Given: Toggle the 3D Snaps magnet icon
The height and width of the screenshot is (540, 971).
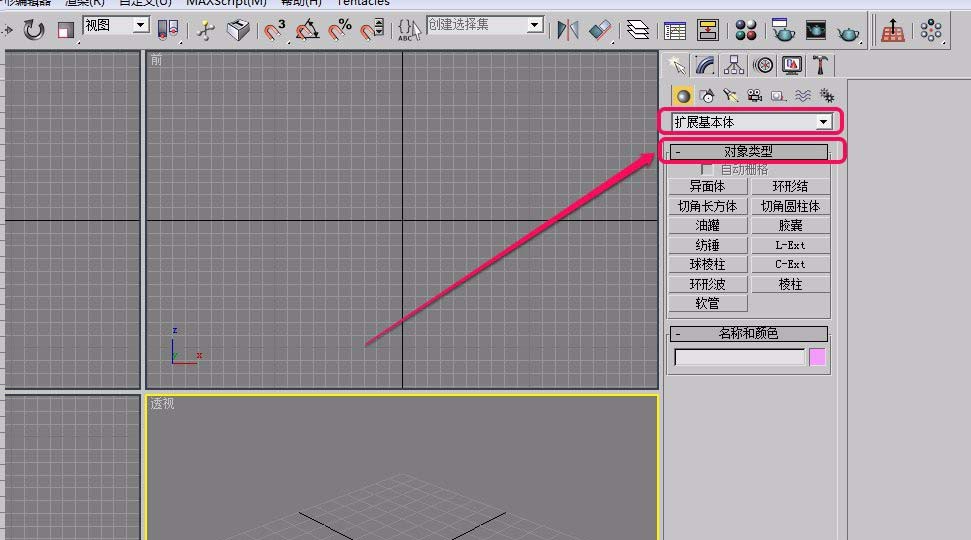Looking at the screenshot, I should click(x=274, y=30).
